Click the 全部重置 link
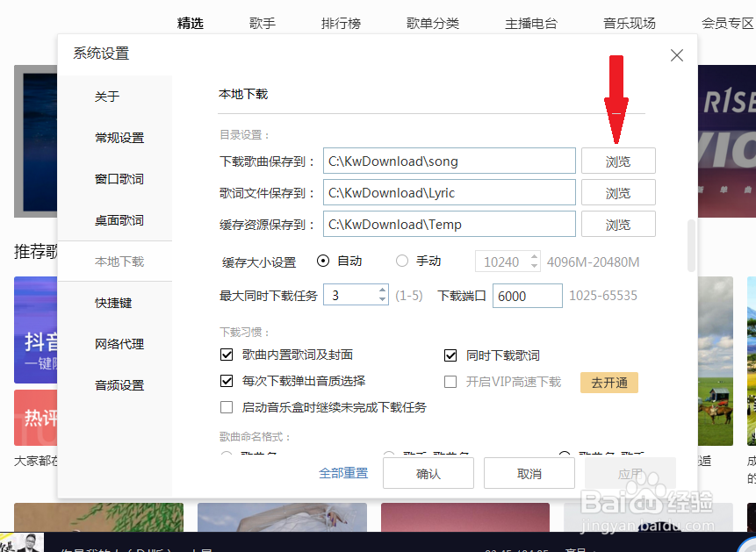Viewport: 756px width, 552px height. coord(343,473)
